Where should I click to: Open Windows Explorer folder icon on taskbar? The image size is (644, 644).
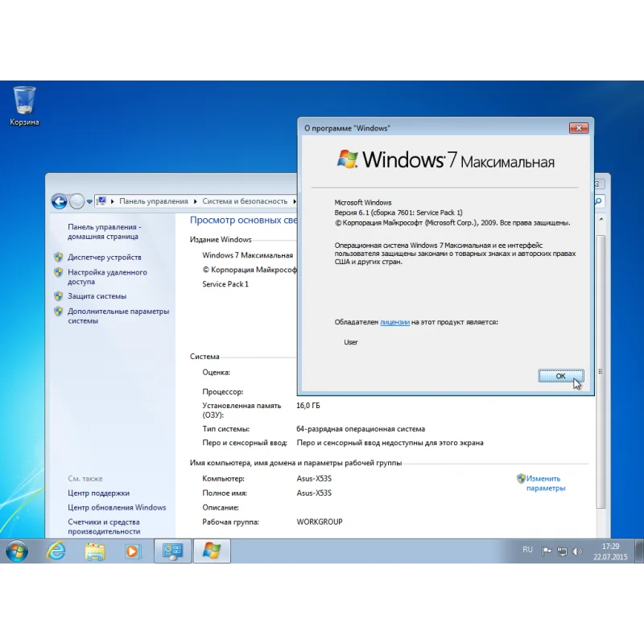tap(95, 551)
